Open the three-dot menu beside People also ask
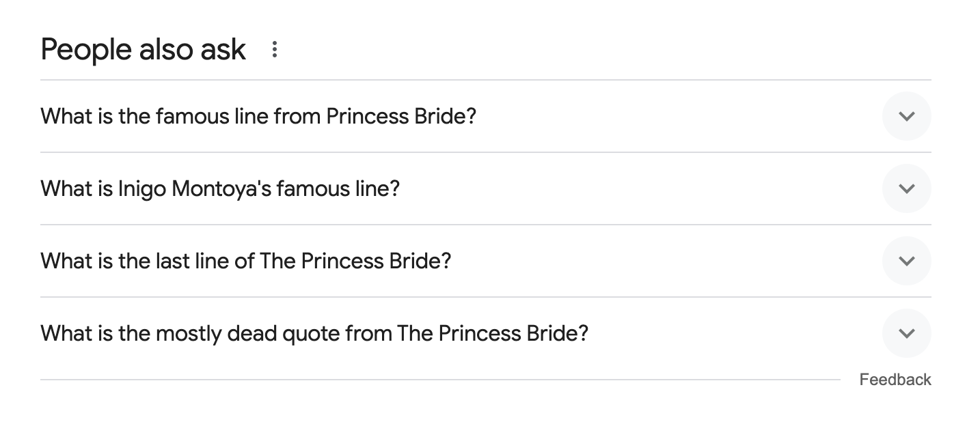The image size is (980, 437). pos(274,49)
